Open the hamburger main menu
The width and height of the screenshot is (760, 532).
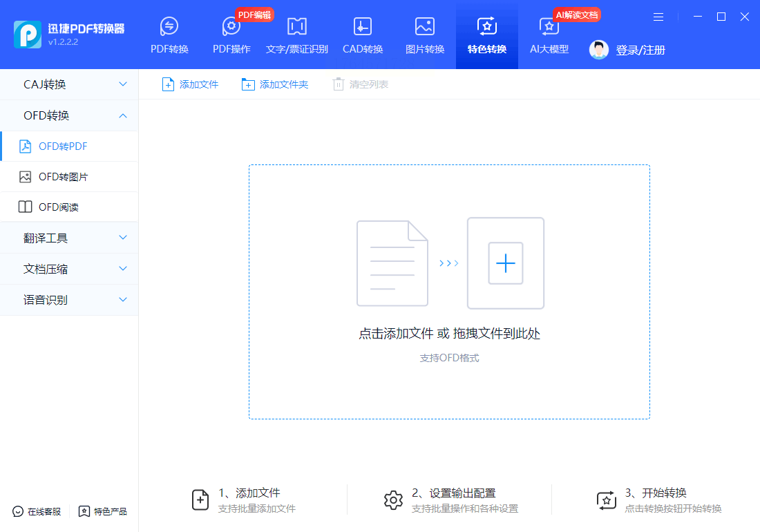point(658,17)
